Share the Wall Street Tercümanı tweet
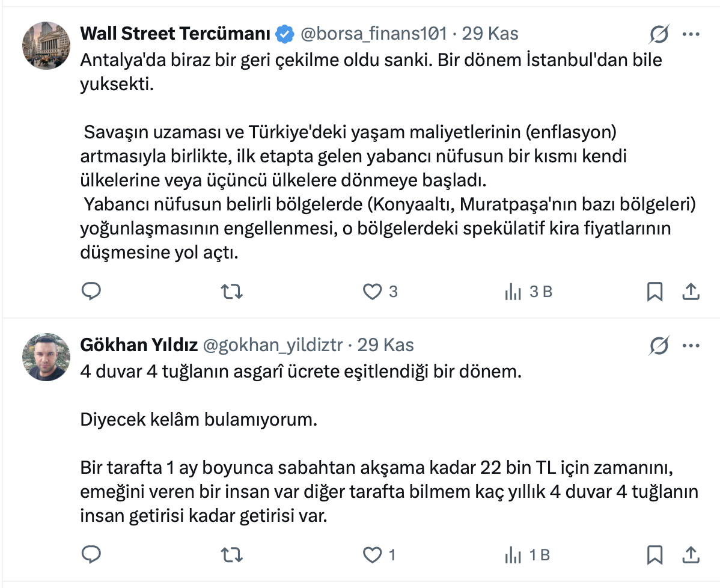 [x=691, y=292]
